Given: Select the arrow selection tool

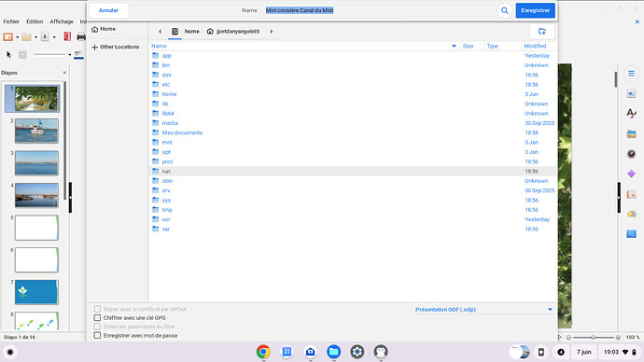Looking at the screenshot, I should pyautogui.click(x=8, y=54).
